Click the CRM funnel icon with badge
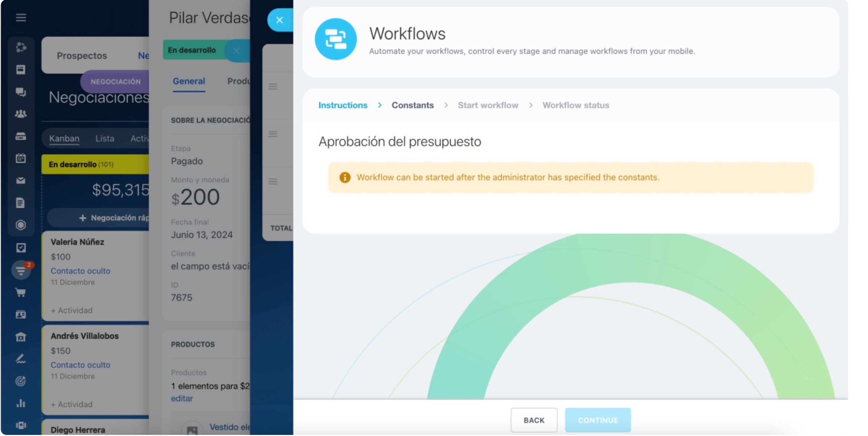Viewport: 868px width, 436px height. click(x=21, y=270)
